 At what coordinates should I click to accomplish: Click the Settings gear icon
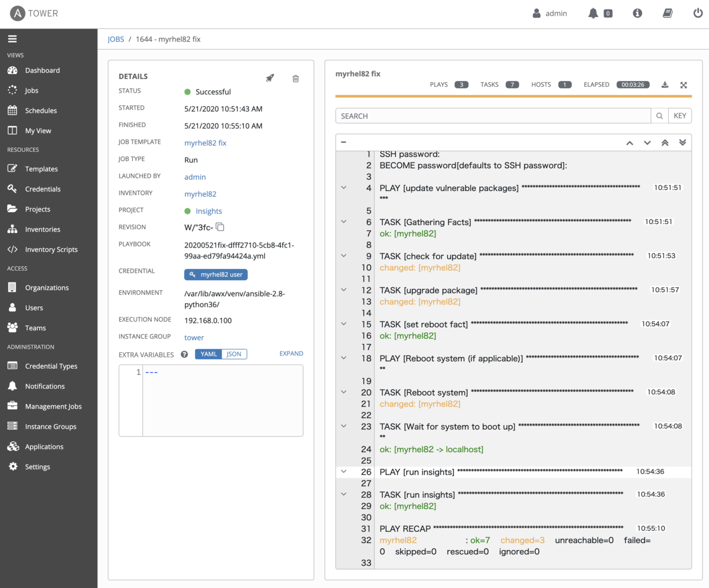click(x=12, y=467)
